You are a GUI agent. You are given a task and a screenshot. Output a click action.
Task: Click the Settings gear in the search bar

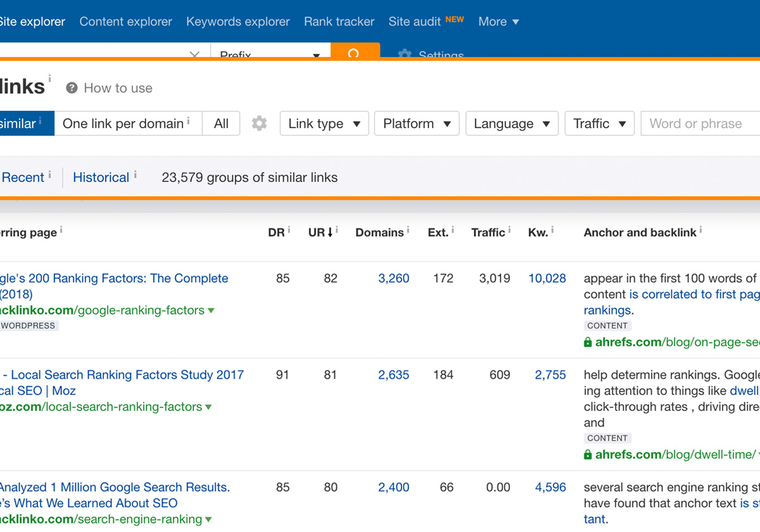pos(405,54)
